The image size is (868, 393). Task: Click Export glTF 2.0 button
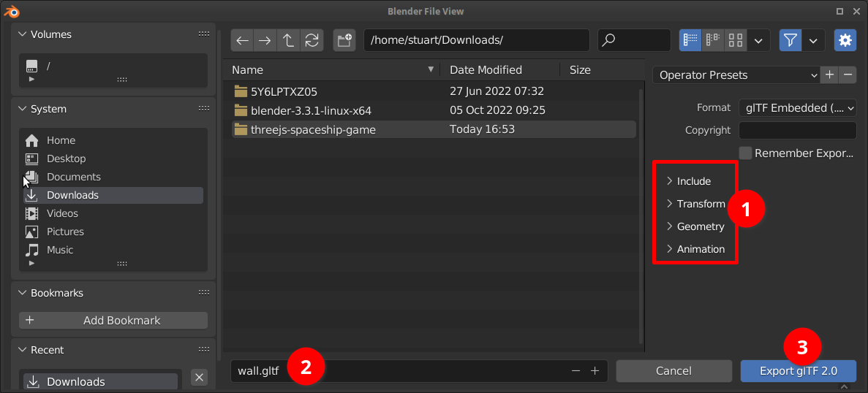[x=799, y=371]
